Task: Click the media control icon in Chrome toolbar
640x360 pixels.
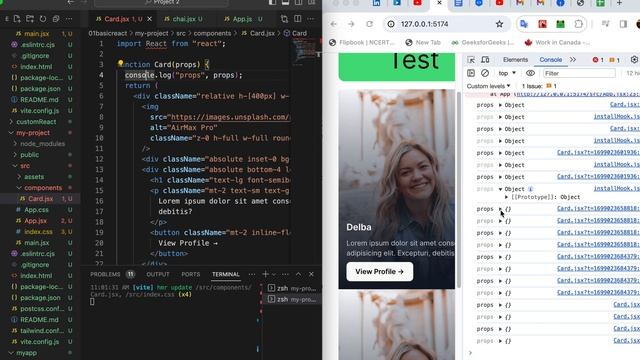Action: tap(605, 24)
